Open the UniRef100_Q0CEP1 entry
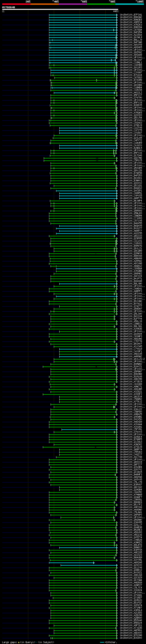 coord(131,191)
